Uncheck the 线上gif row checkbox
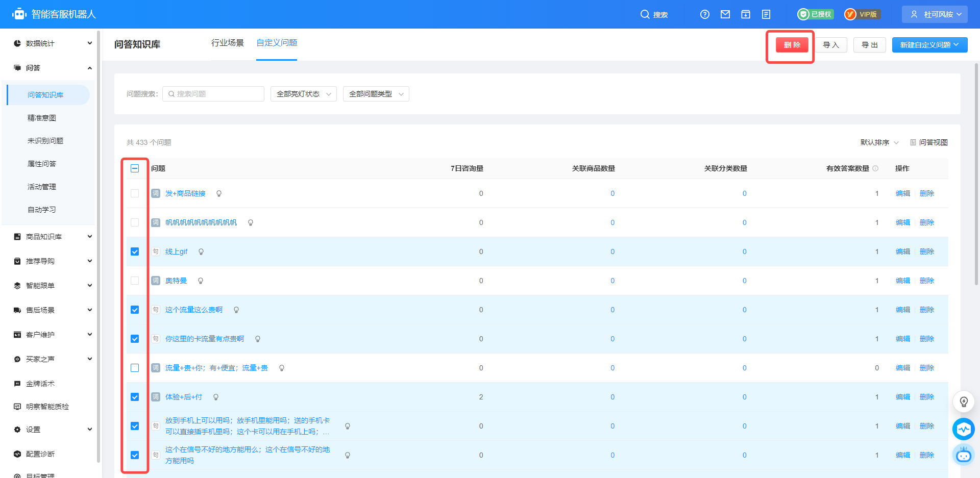Viewport: 980px width, 478px height. [135, 251]
